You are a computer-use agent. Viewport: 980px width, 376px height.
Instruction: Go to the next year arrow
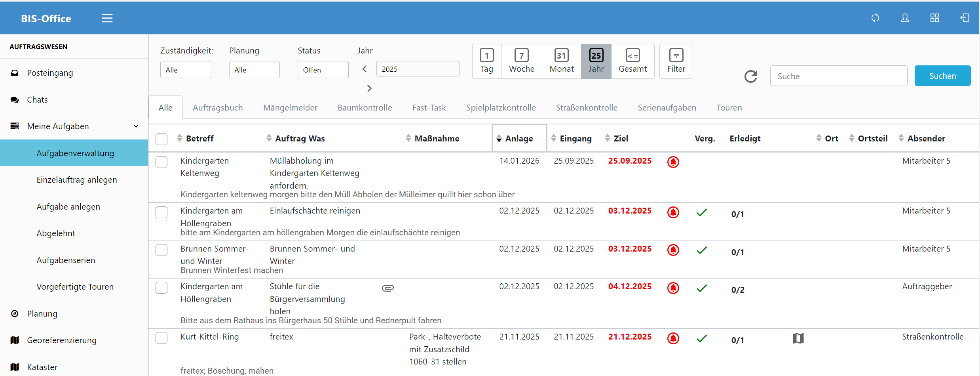point(369,88)
